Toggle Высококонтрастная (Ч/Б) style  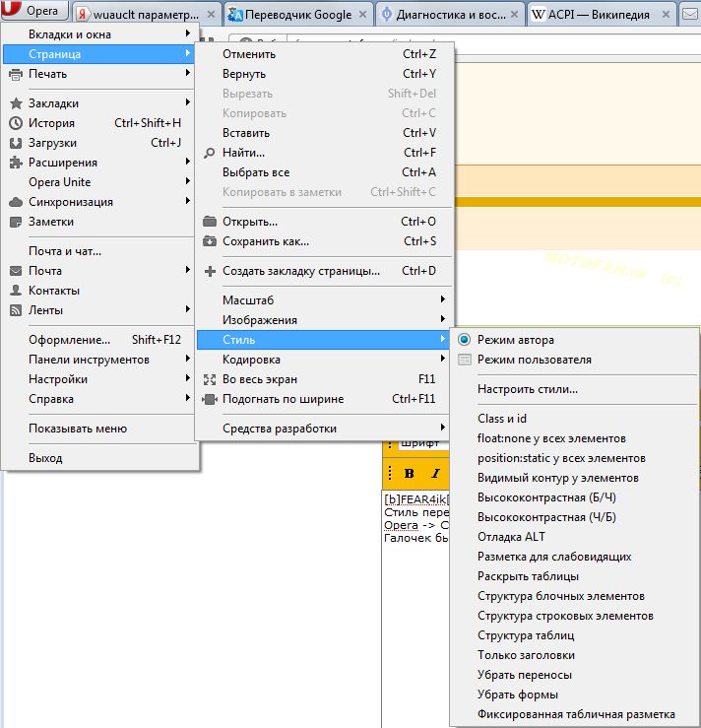point(574,517)
